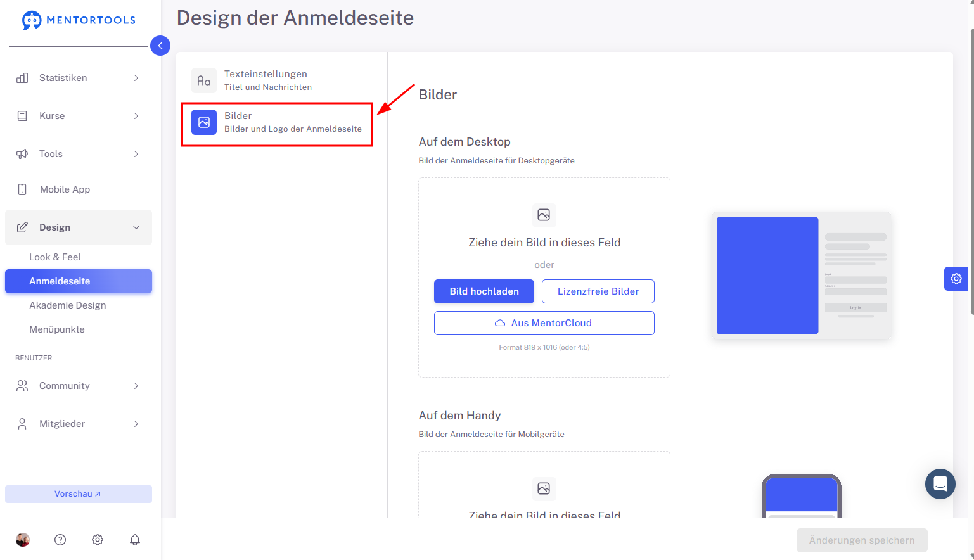Browse Lizenzfreie Bilder
The height and width of the screenshot is (560, 974).
coord(598,291)
